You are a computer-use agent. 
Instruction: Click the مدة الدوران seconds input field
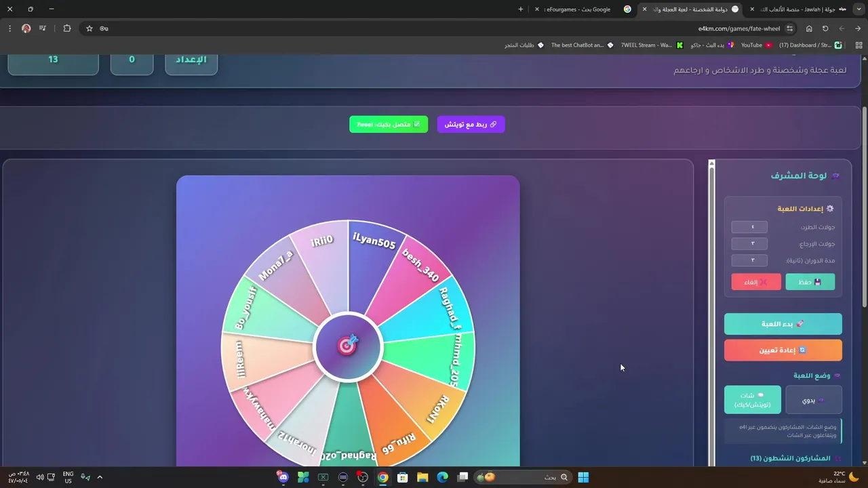pyautogui.click(x=749, y=260)
